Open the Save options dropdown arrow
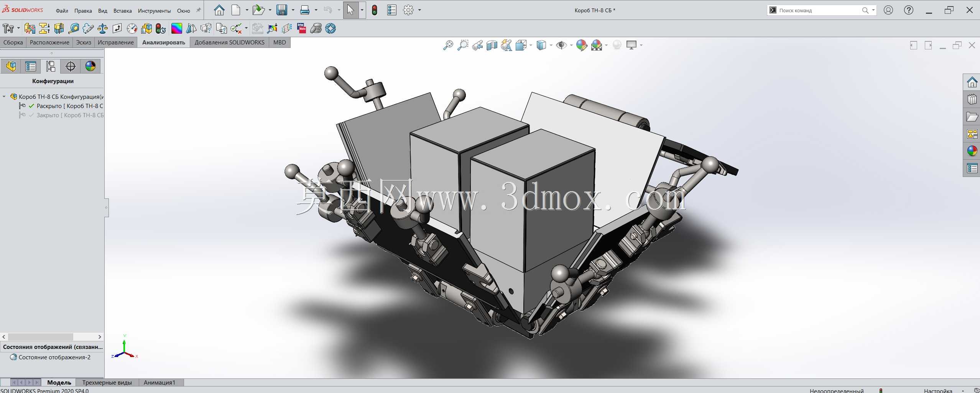This screenshot has height=393, width=980. [x=293, y=10]
